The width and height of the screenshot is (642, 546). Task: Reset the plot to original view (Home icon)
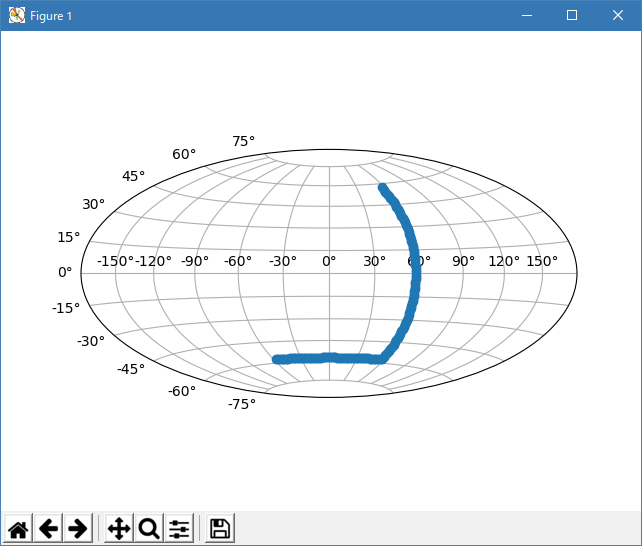pyautogui.click(x=19, y=528)
